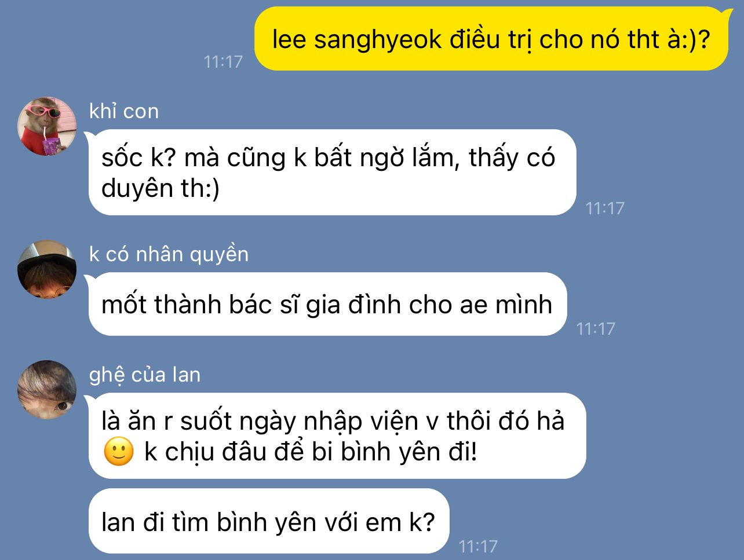Tap the message starting with sốc k?
Image resolution: width=744 pixels, height=560 pixels.
pos(332,173)
